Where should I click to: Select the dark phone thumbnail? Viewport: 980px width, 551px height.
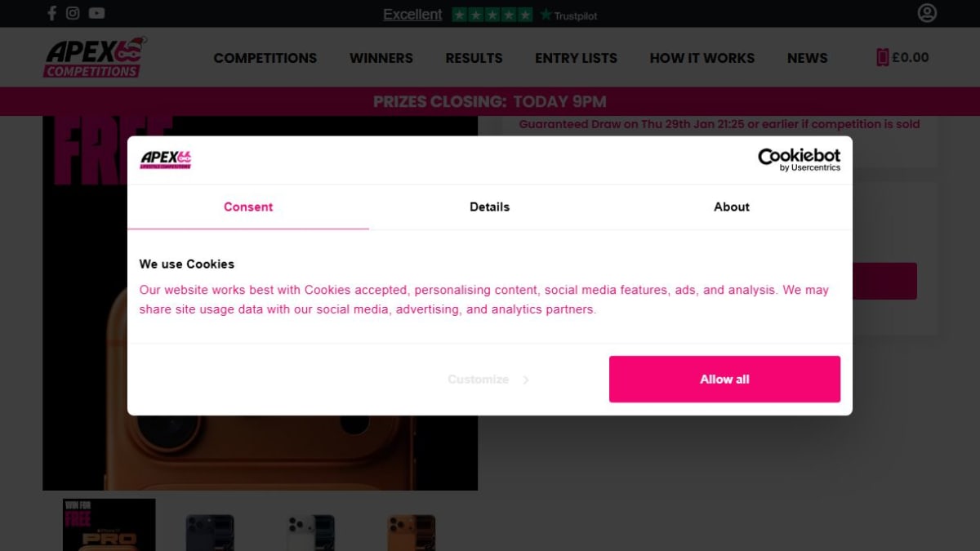coord(210,531)
